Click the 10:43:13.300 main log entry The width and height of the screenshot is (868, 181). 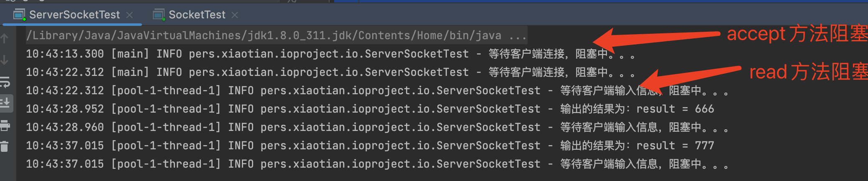tap(330, 54)
